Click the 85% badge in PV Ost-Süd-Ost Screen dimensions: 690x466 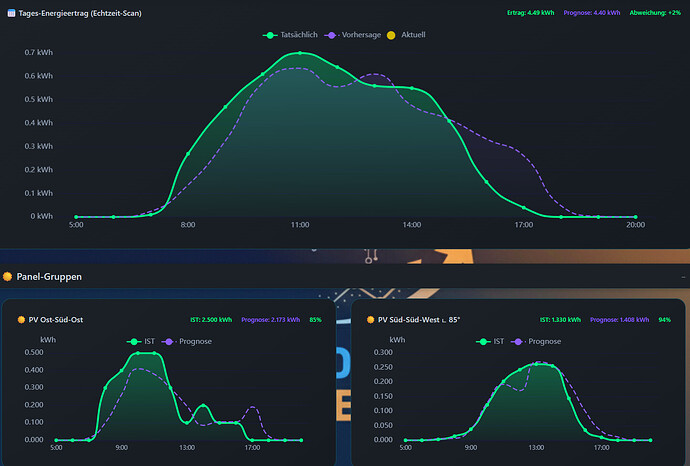tap(315, 320)
